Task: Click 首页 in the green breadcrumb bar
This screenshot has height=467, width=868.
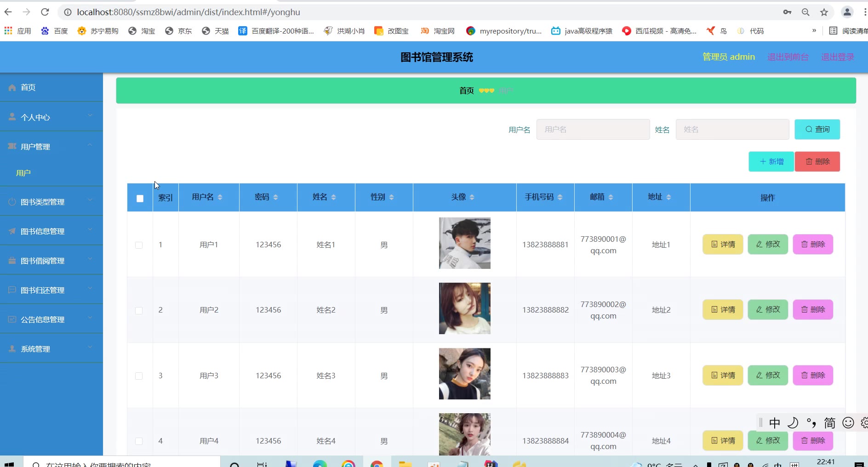Action: (466, 91)
